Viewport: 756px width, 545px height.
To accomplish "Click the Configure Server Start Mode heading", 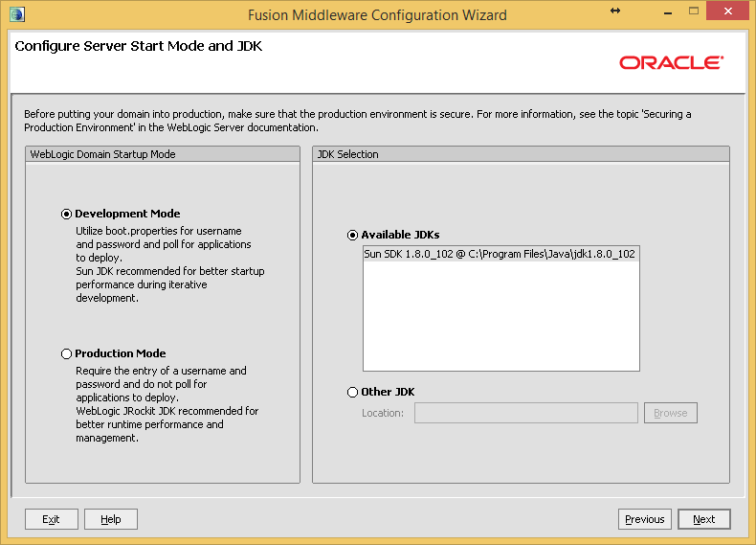I will (139, 46).
